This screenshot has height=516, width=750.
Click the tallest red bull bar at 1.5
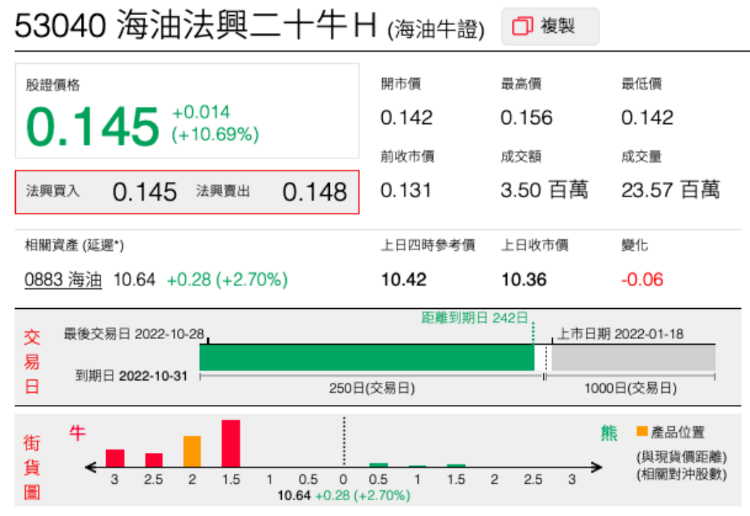point(231,443)
